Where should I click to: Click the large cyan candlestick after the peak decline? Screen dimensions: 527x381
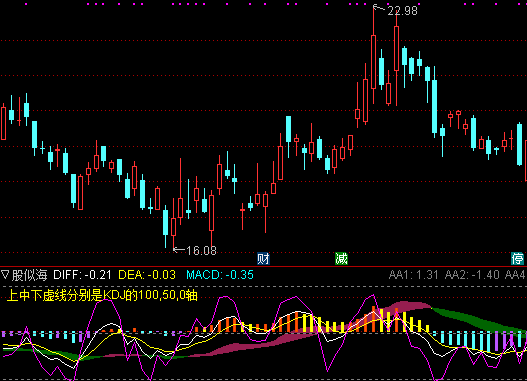435,102
